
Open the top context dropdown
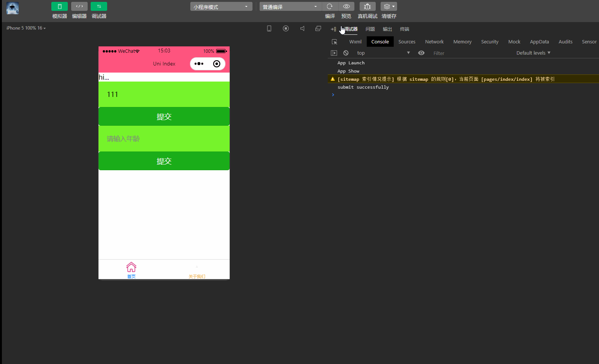pos(383,53)
